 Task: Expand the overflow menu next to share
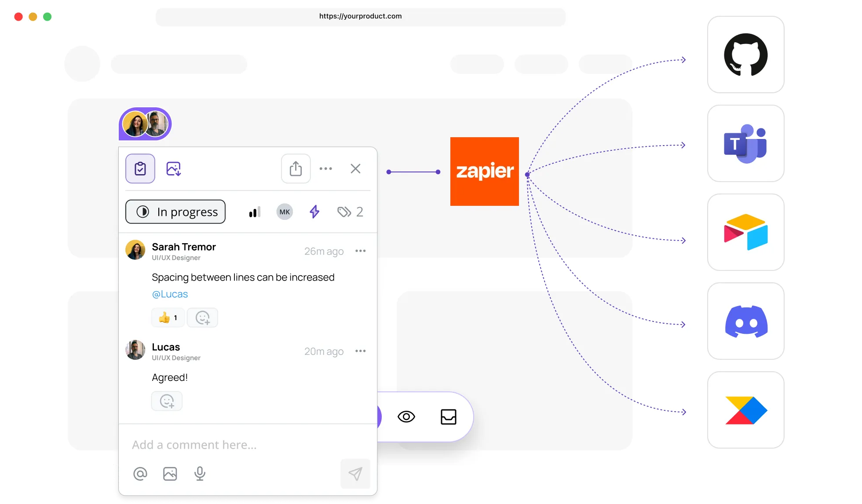[x=326, y=168]
